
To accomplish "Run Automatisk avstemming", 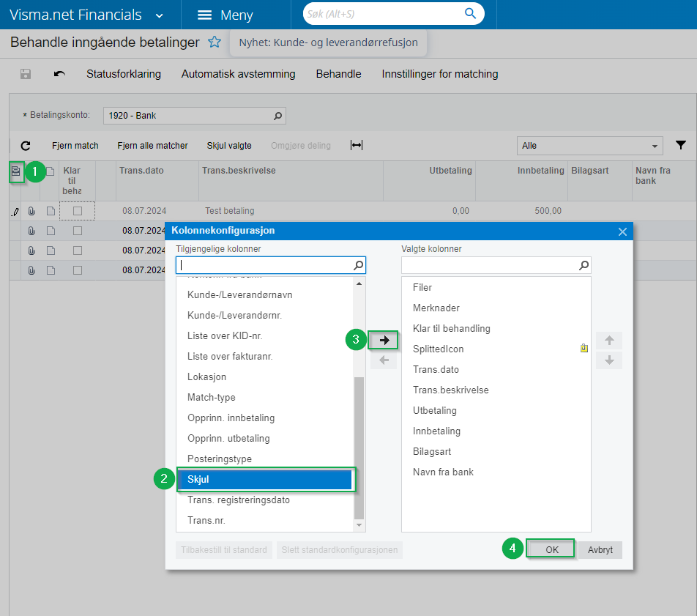I will coord(238,74).
